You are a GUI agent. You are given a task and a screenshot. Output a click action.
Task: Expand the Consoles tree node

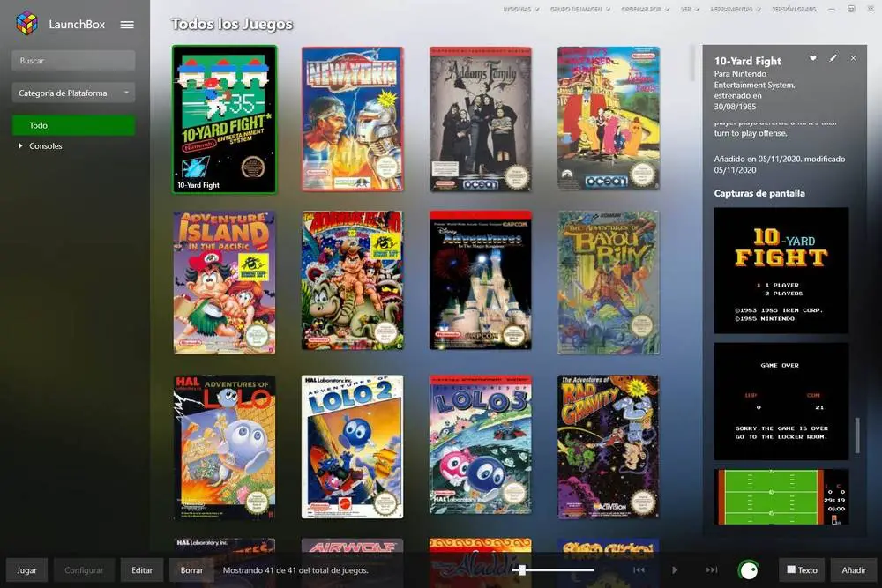[20, 145]
